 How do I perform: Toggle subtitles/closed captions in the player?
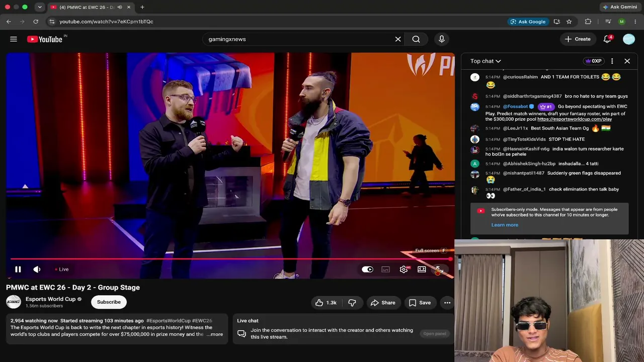point(385,269)
